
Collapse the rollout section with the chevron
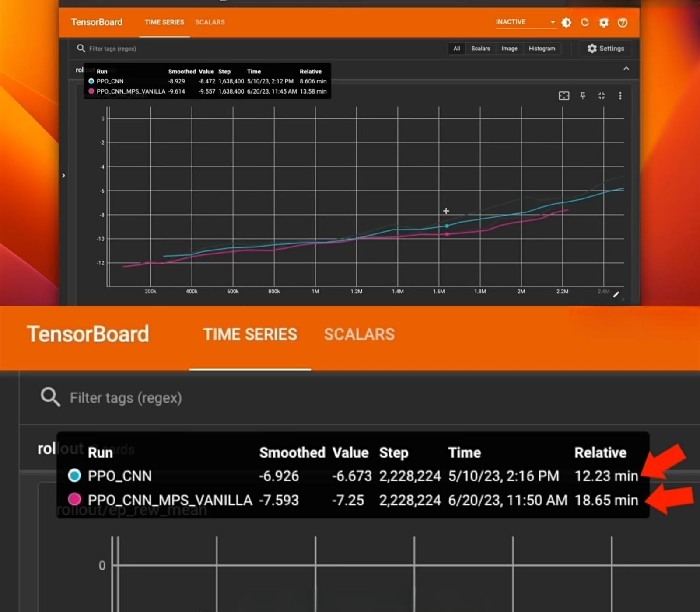coord(626,69)
